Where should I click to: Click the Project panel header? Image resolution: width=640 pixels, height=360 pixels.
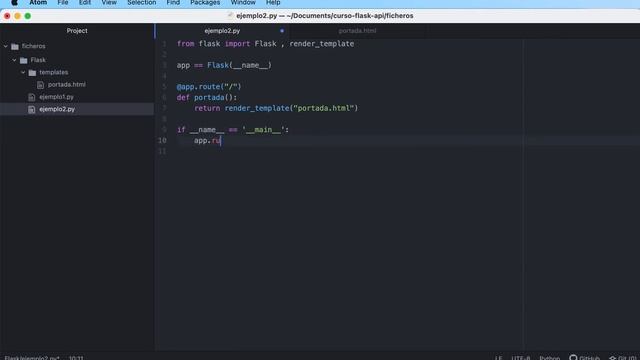coord(77,31)
